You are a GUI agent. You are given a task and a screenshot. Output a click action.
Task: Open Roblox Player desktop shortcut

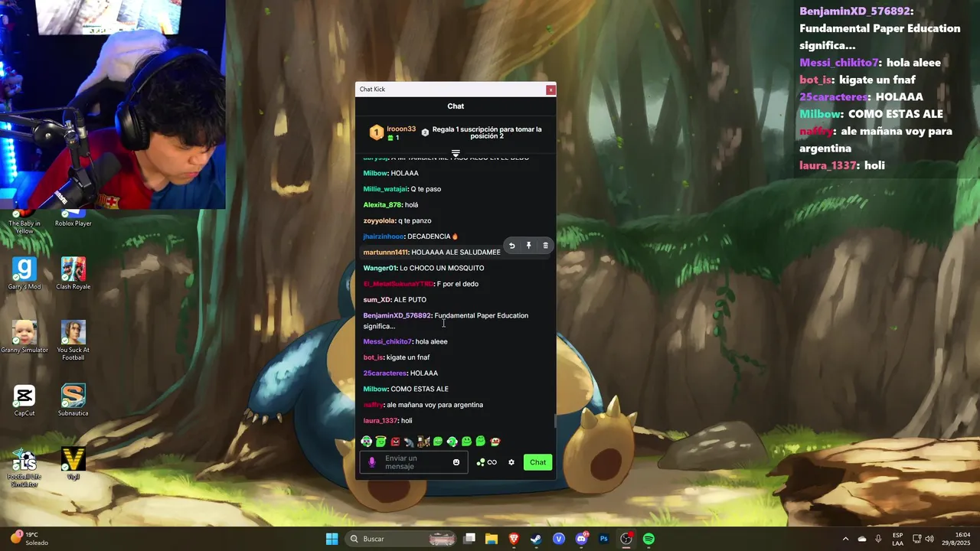[73, 219]
